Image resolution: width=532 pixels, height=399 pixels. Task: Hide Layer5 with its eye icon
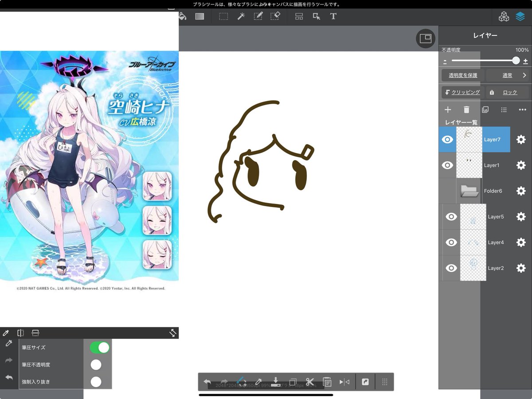pyautogui.click(x=451, y=217)
